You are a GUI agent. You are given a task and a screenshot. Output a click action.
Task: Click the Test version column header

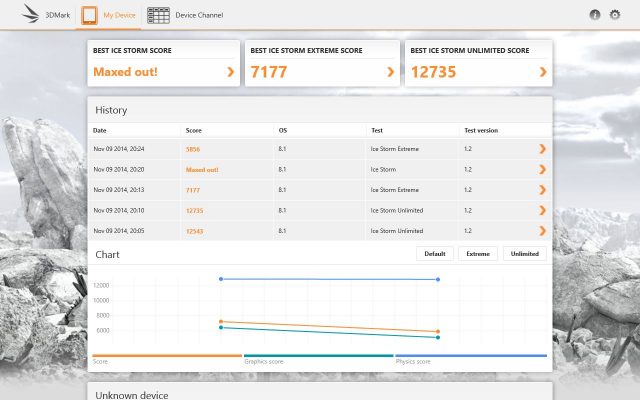pos(481,131)
